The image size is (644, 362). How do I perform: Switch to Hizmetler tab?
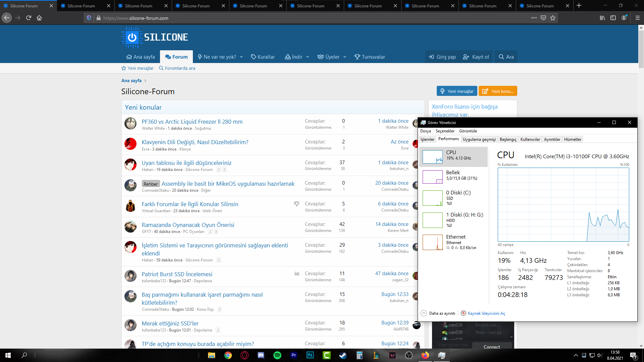click(573, 139)
